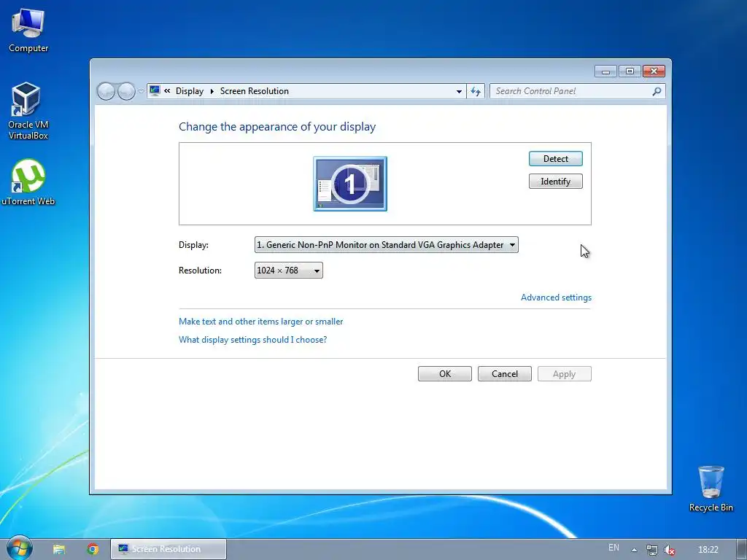Click the Detect button
This screenshot has width=747, height=560.
tap(555, 158)
